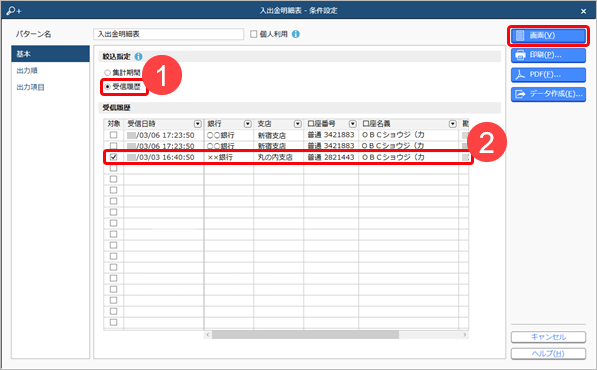Screen dimensions: 597x370
Task: Switch to the 基本 tab
Action: point(50,54)
